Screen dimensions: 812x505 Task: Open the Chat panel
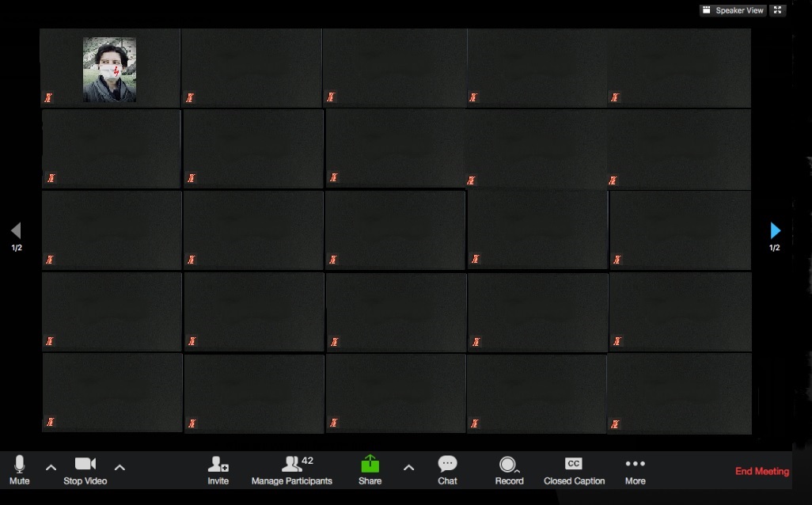click(x=447, y=465)
